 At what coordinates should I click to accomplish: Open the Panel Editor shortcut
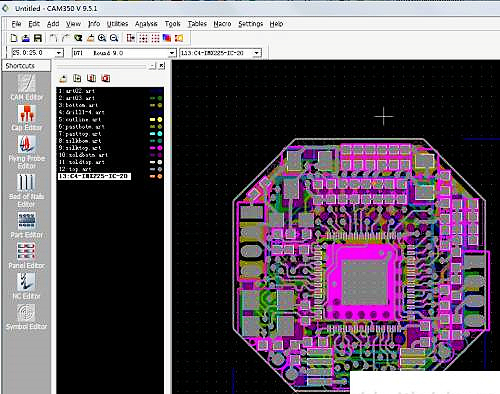pyautogui.click(x=27, y=255)
